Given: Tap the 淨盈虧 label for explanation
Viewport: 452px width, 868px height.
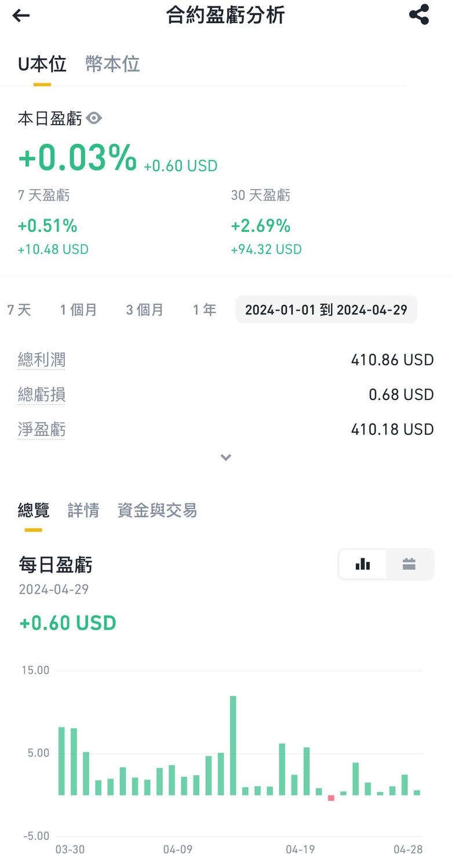Looking at the screenshot, I should [x=41, y=430].
